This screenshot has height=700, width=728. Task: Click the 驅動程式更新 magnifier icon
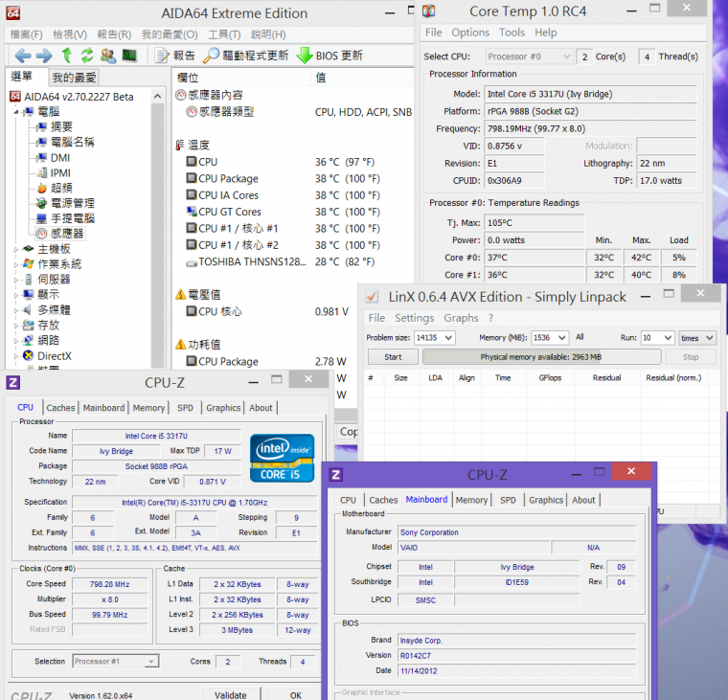click(x=211, y=56)
